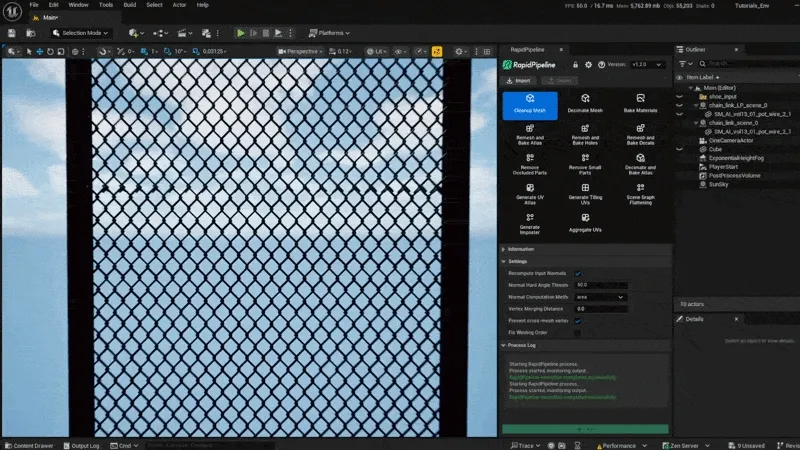Screen dimensions: 800x450
Task: Toggle Prevent cross-mesh vertex checkbox
Action: 578,321
